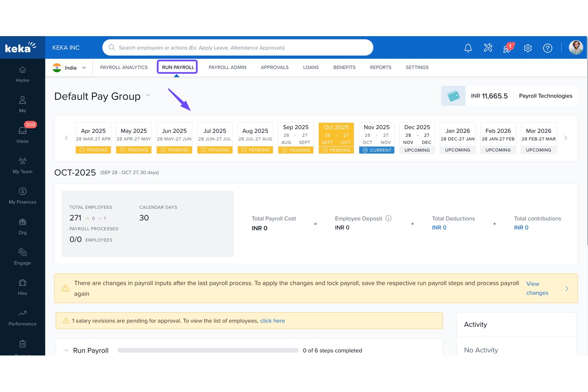Open the Benefits tab

(344, 68)
